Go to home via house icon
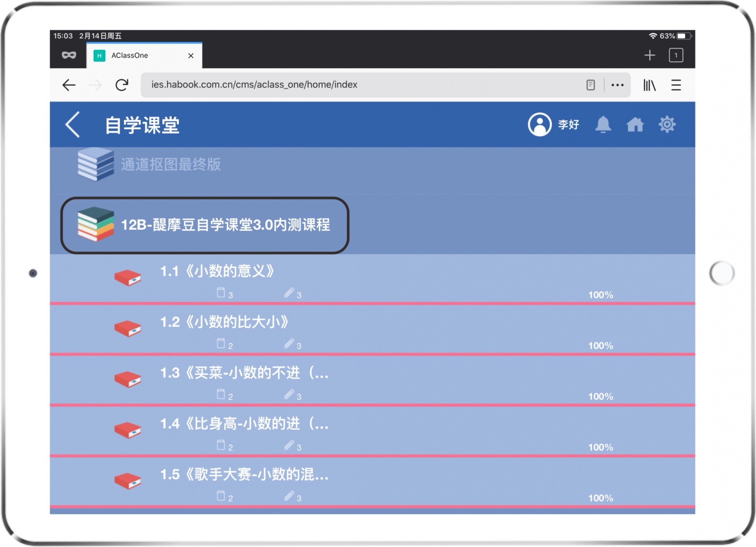Screen dimensions: 756x547 [x=635, y=125]
